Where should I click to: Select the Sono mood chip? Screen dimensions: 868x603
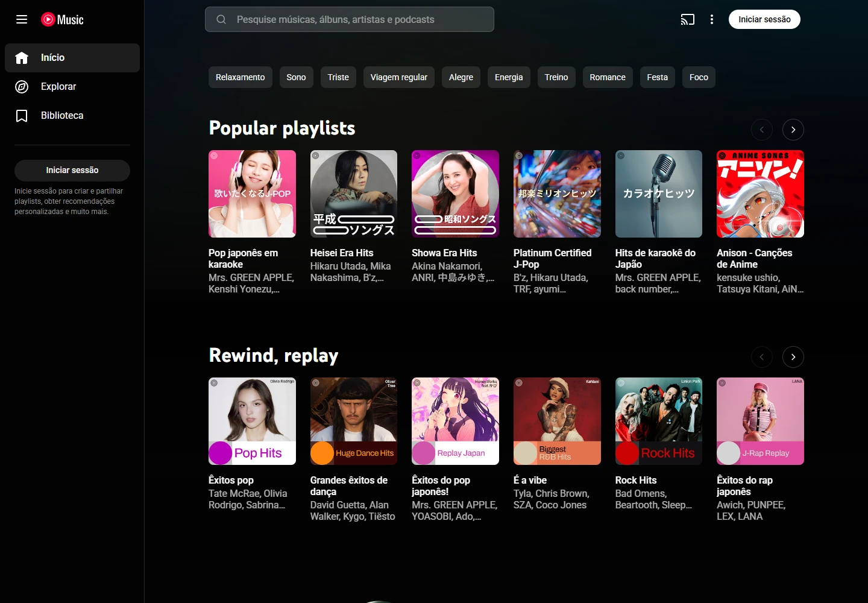tap(296, 77)
